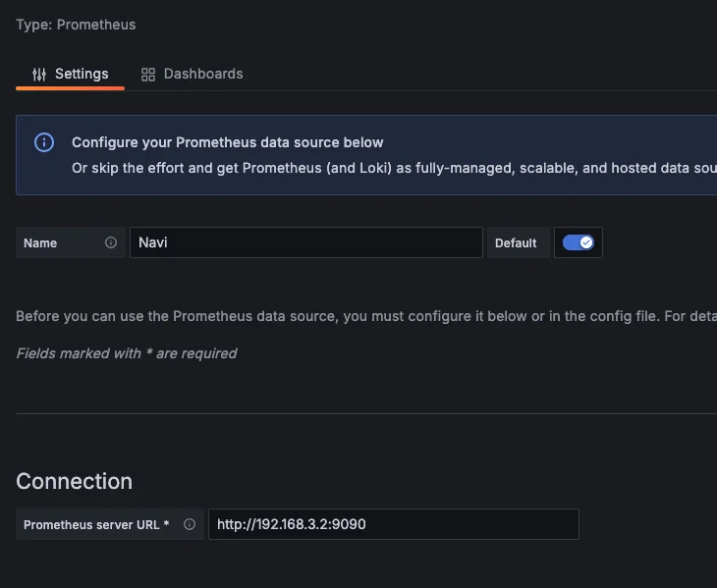Click the Prometheus server URL input field
The height and width of the screenshot is (588, 717).
click(394, 524)
